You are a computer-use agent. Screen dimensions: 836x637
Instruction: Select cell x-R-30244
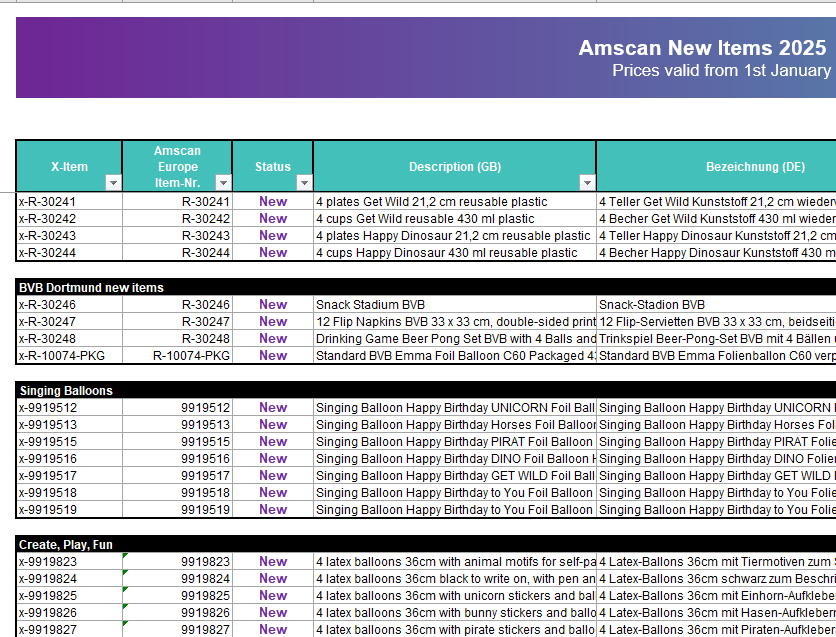coord(69,253)
